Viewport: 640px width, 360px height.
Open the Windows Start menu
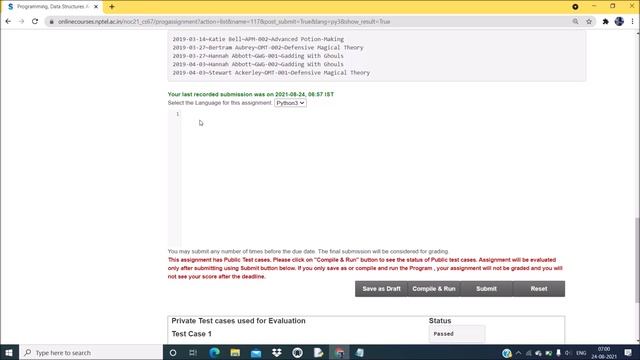click(9, 353)
